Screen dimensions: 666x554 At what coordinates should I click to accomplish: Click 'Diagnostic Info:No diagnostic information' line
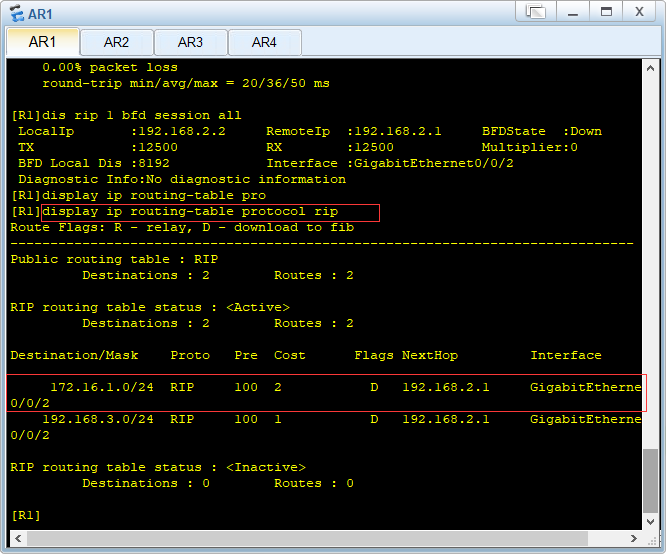(x=182, y=179)
